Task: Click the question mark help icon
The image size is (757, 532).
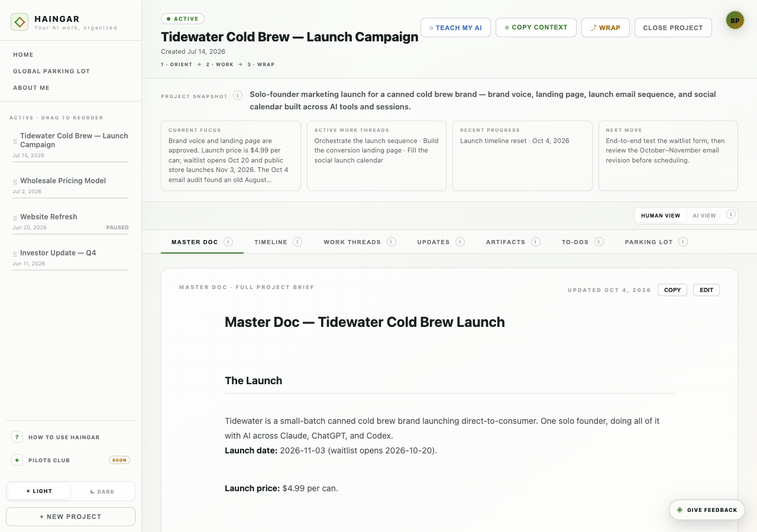Action: (17, 437)
